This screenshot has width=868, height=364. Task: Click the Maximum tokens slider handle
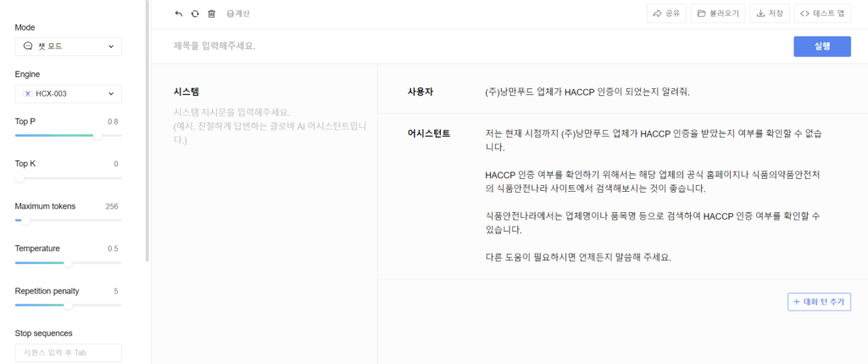tap(25, 220)
